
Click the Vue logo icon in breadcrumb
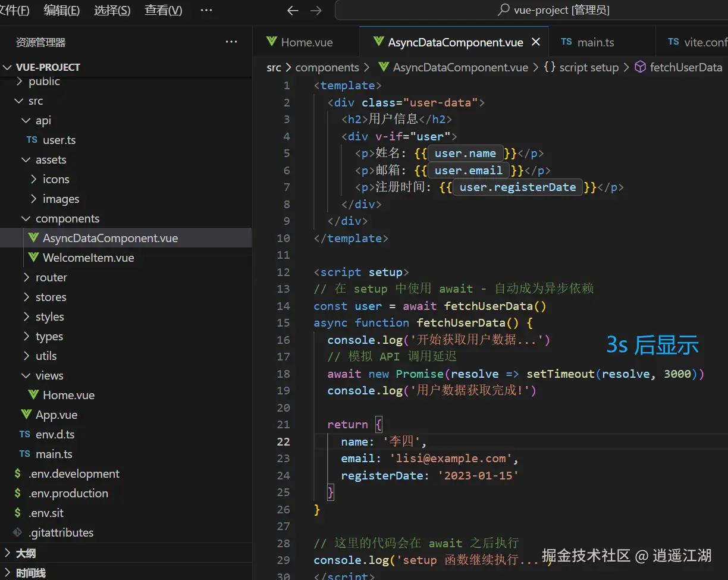coord(384,67)
